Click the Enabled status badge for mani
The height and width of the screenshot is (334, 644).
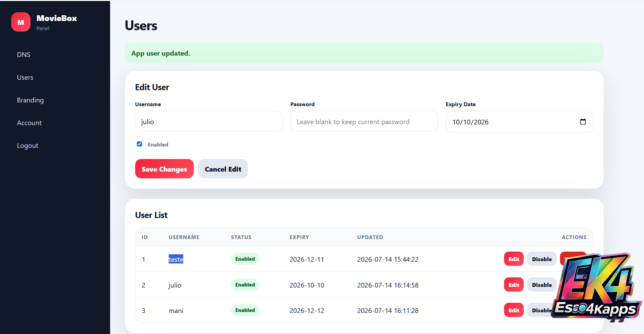tap(245, 310)
